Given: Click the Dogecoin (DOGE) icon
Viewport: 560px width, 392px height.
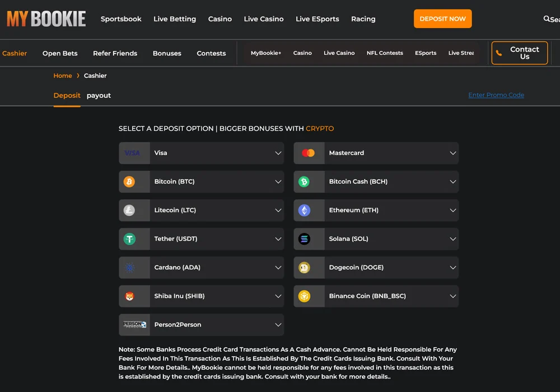Looking at the screenshot, I should point(304,268).
